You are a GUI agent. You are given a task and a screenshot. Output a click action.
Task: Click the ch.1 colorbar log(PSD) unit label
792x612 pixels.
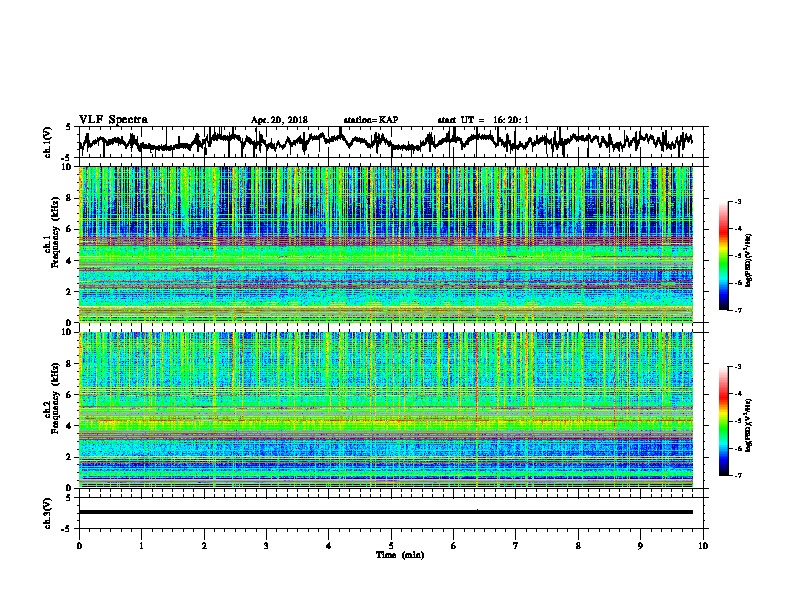point(749,260)
